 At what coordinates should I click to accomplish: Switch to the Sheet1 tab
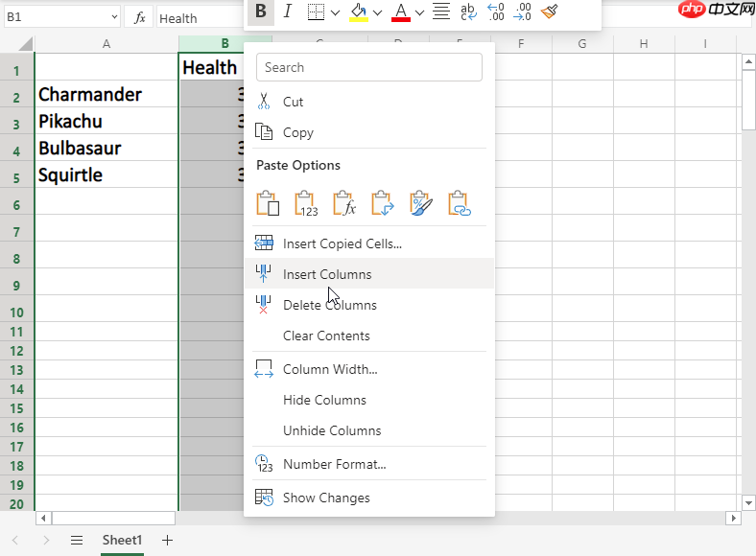point(122,540)
